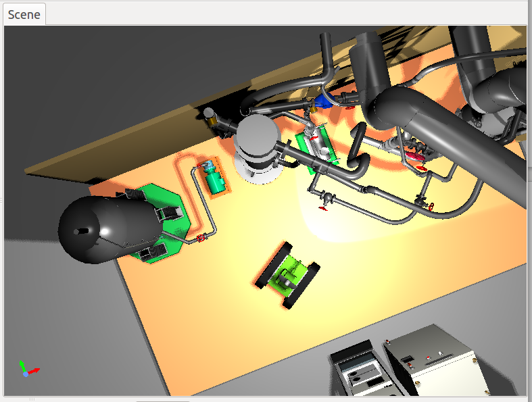Switch to the Scene tab

coord(24,15)
